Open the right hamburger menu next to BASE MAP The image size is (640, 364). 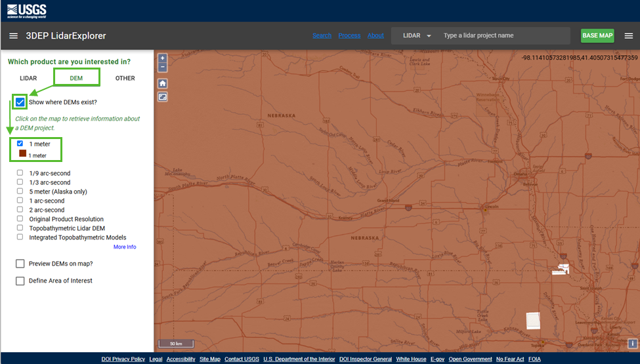coord(629,36)
